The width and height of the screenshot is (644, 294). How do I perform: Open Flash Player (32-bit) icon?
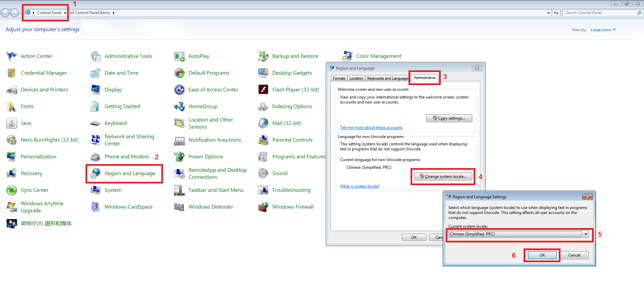coord(263,90)
